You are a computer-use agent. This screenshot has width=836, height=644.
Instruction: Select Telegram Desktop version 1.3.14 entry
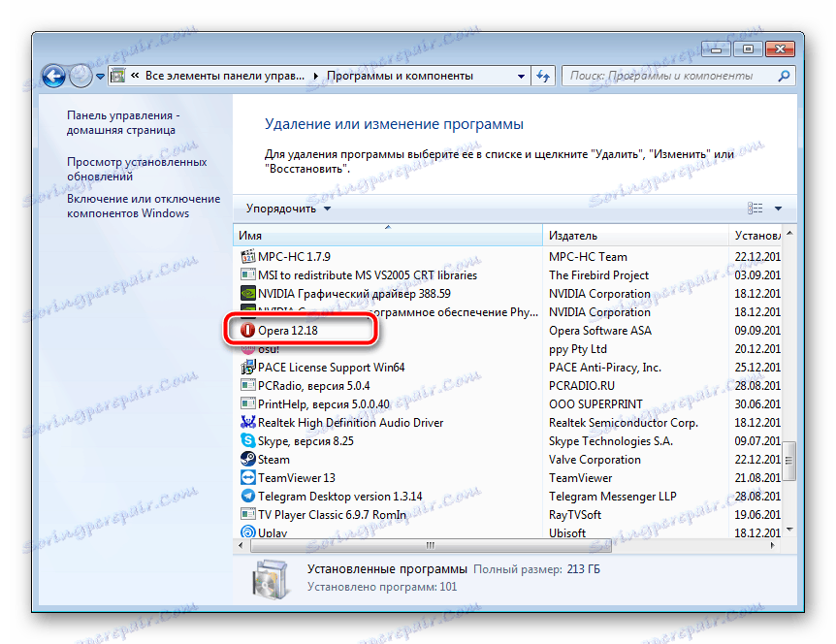340,497
